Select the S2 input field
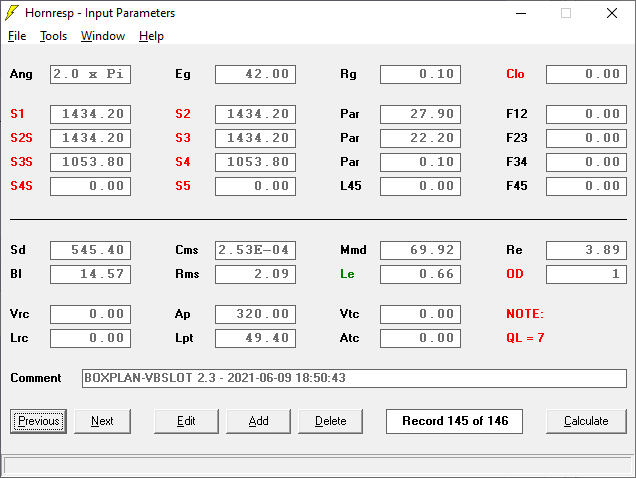Screen dimensions: 636x478 pos(256,114)
